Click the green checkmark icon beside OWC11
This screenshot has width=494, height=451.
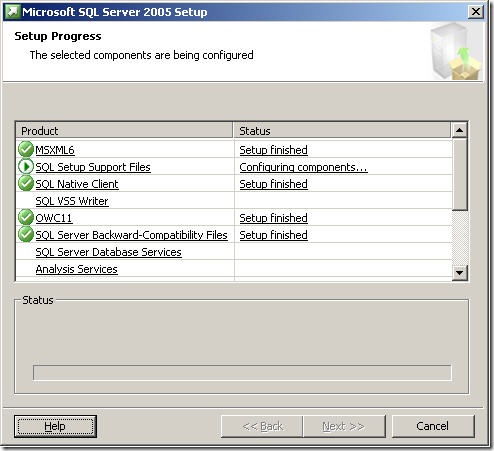pos(26,217)
